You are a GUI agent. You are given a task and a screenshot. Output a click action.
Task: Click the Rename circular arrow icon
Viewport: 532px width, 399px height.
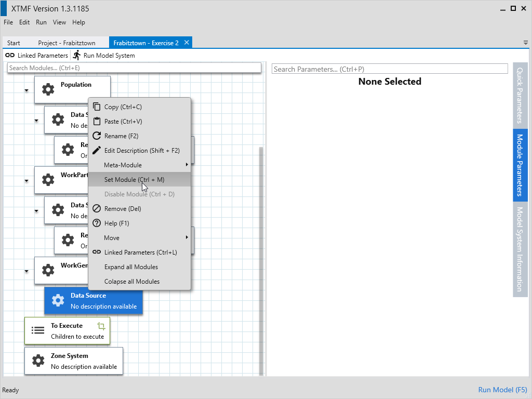(x=96, y=136)
